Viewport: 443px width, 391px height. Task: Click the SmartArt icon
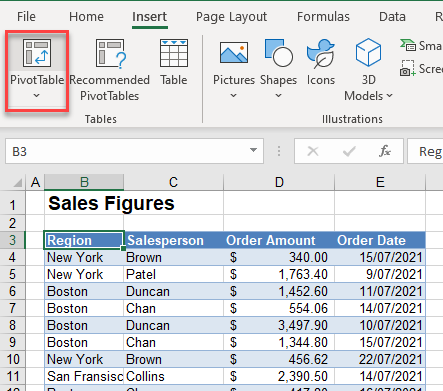coord(407,45)
